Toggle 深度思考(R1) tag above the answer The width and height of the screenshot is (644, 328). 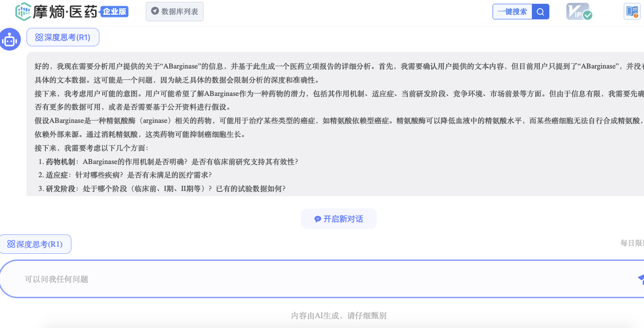pos(63,37)
